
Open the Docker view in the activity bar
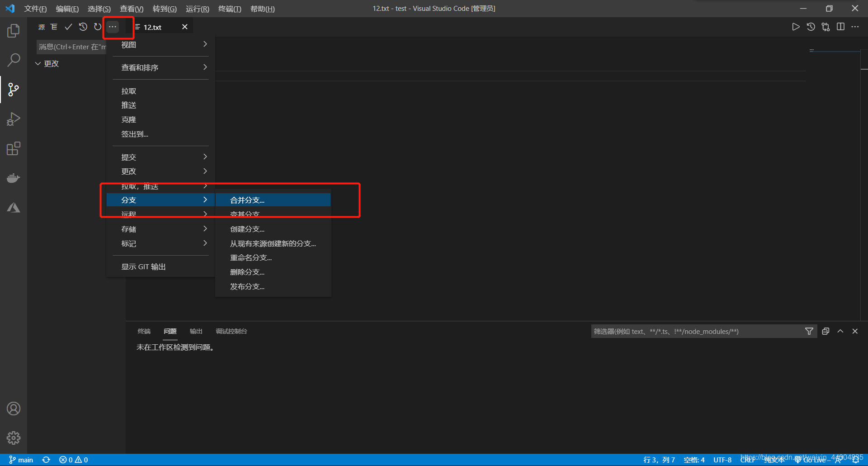[x=14, y=178]
